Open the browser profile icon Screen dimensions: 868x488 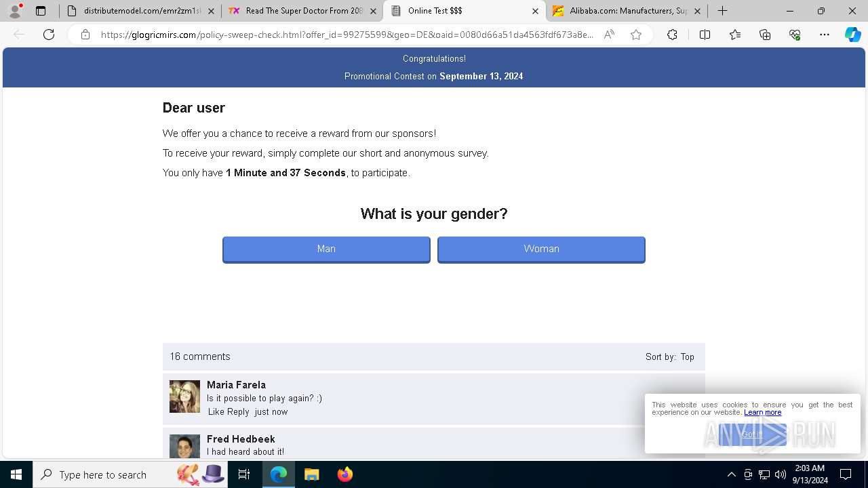click(15, 11)
